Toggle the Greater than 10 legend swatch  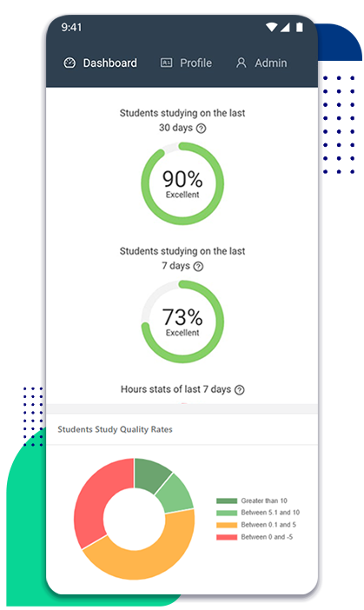pos(227,501)
